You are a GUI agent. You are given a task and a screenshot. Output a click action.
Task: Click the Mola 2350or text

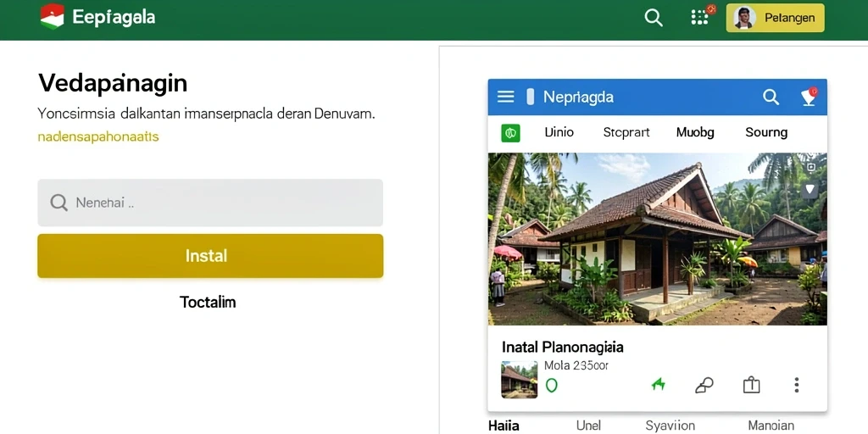576,365
